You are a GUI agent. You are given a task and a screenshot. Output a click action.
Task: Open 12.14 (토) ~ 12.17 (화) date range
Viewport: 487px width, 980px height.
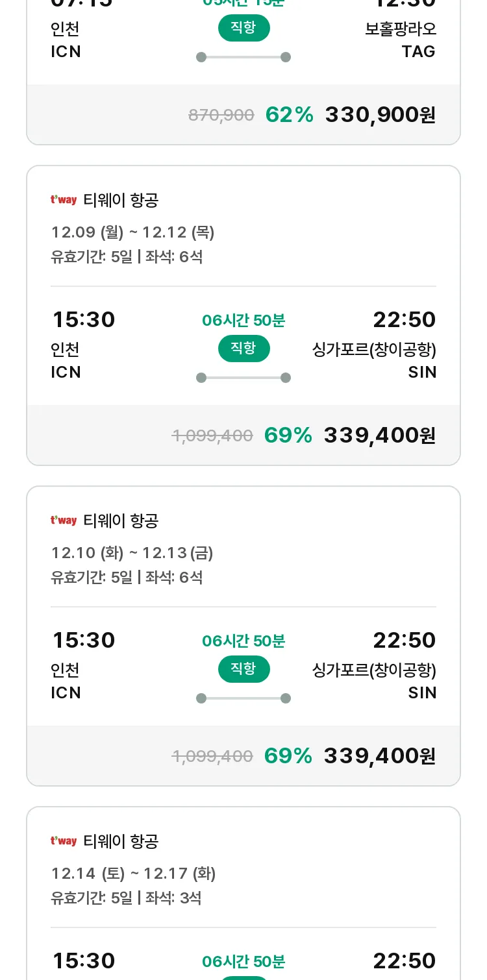tap(133, 874)
